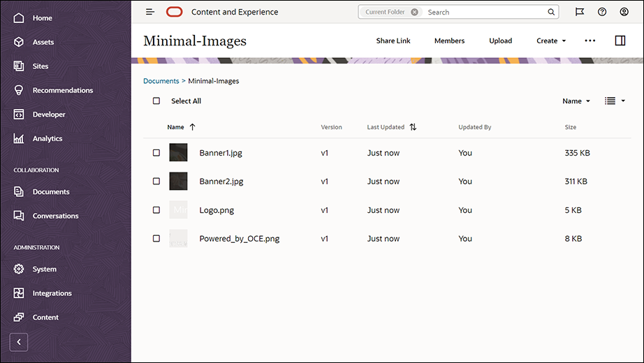Click the Logo.png thumbnail
644x363 pixels.
click(178, 210)
